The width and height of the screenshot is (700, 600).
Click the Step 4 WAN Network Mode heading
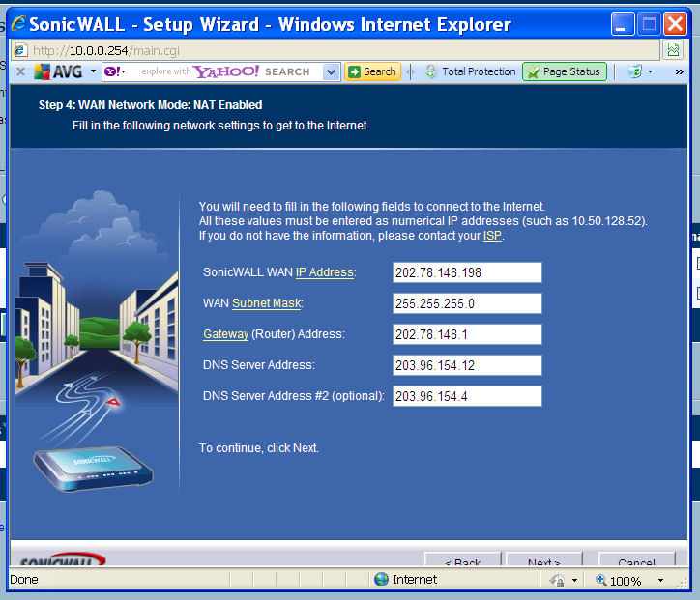[x=150, y=105]
